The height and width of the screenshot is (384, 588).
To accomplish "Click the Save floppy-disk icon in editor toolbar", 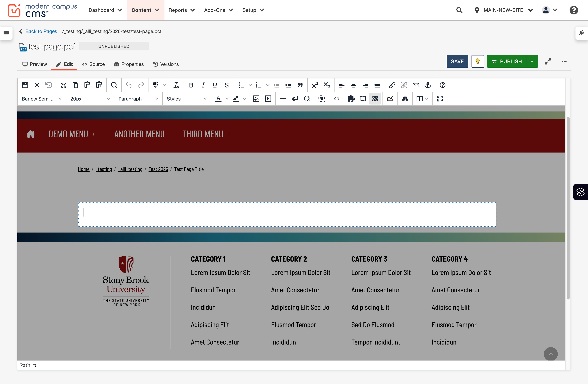I will click(x=25, y=85).
